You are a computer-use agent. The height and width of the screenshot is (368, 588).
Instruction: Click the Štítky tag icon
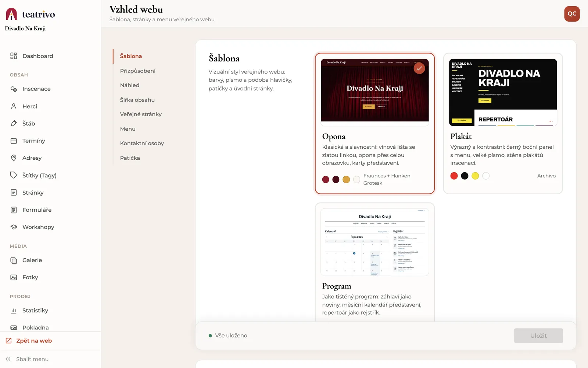[14, 175]
